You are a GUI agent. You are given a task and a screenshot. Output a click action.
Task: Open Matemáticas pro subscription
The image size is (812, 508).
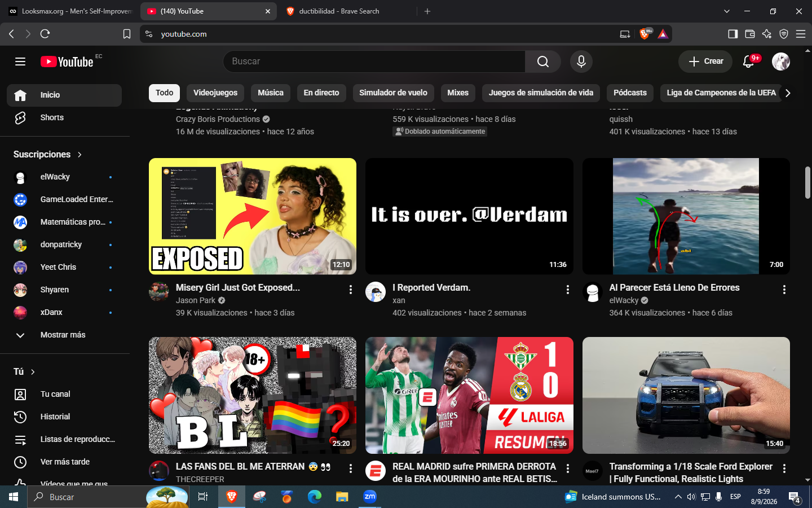(64, 222)
